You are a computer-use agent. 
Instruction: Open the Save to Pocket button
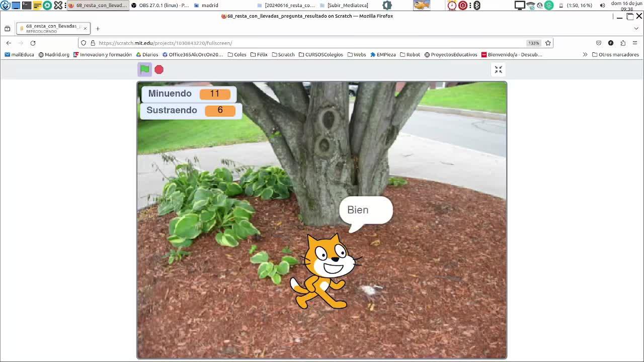[599, 43]
